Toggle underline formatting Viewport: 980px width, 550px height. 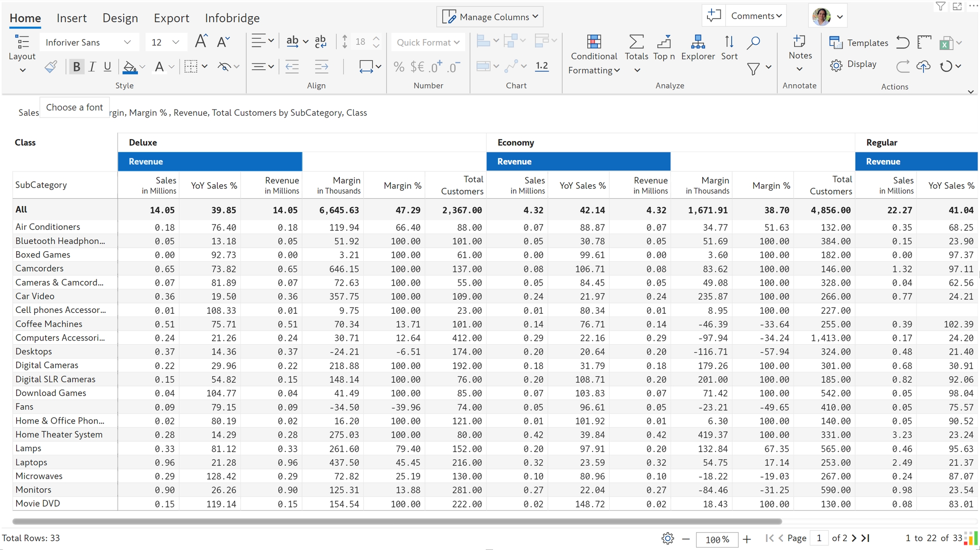click(x=107, y=67)
